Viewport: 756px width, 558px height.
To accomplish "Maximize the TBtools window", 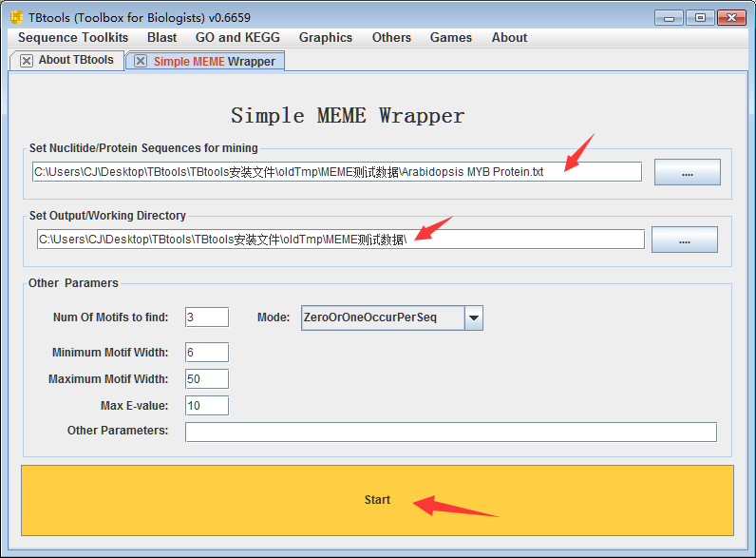I will tap(700, 18).
